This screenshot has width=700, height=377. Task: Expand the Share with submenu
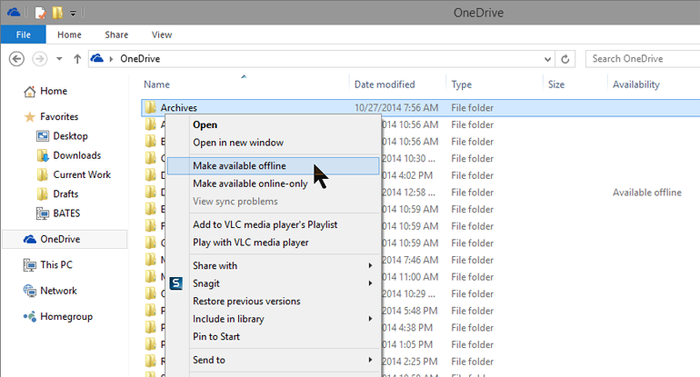coord(273,266)
